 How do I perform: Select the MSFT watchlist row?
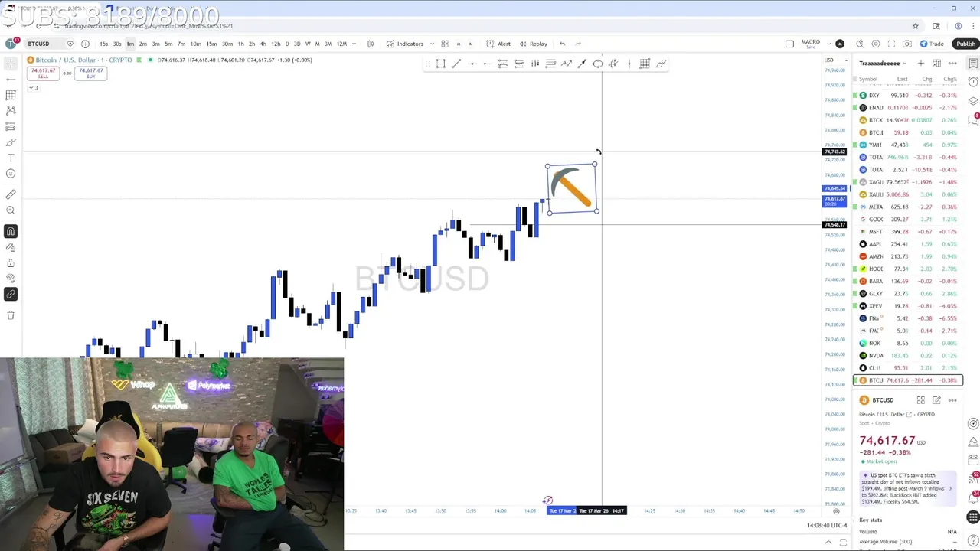(907, 232)
